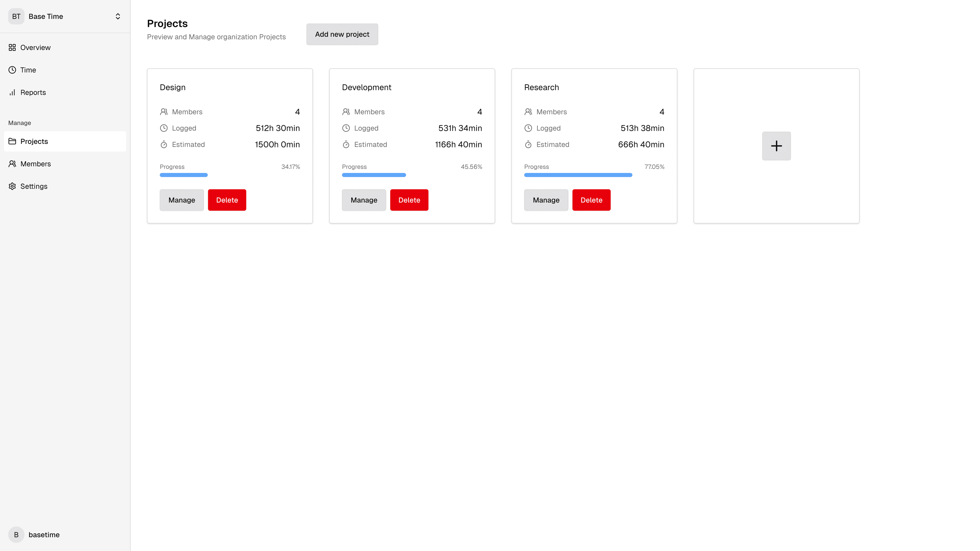Manage the Development project
This screenshot has height=551, width=980.
click(364, 200)
